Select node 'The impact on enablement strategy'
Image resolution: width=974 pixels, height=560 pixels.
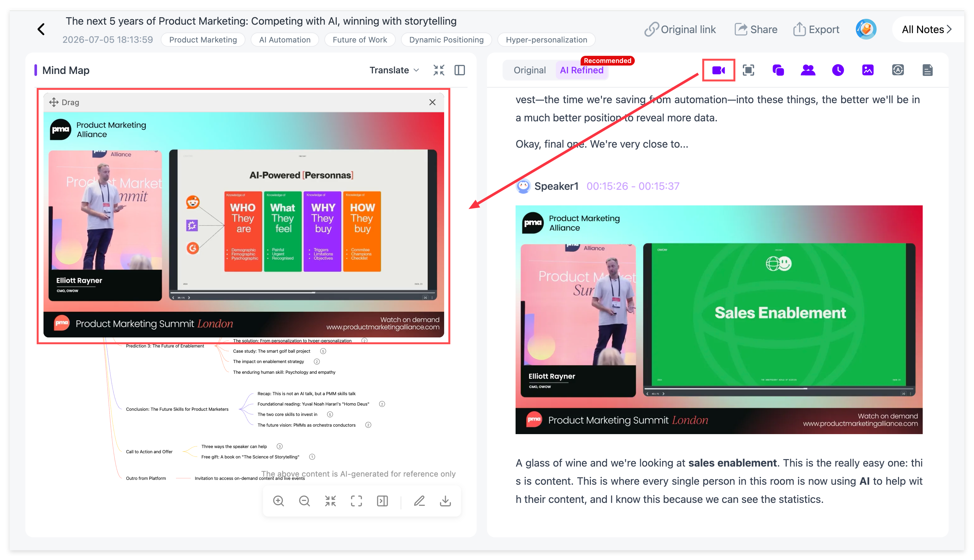(x=268, y=361)
